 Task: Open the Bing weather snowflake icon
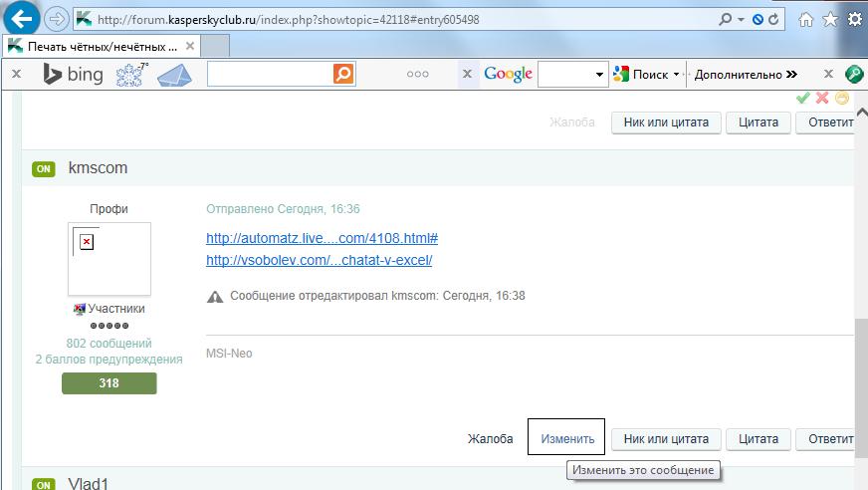130,74
